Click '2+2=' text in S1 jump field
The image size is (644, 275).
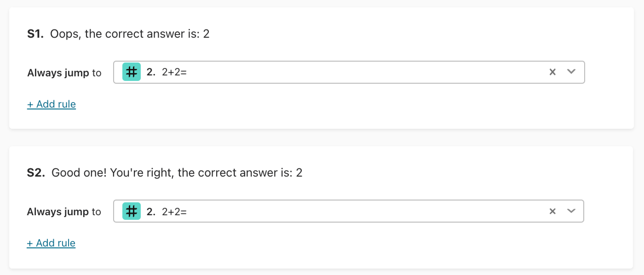pos(174,72)
